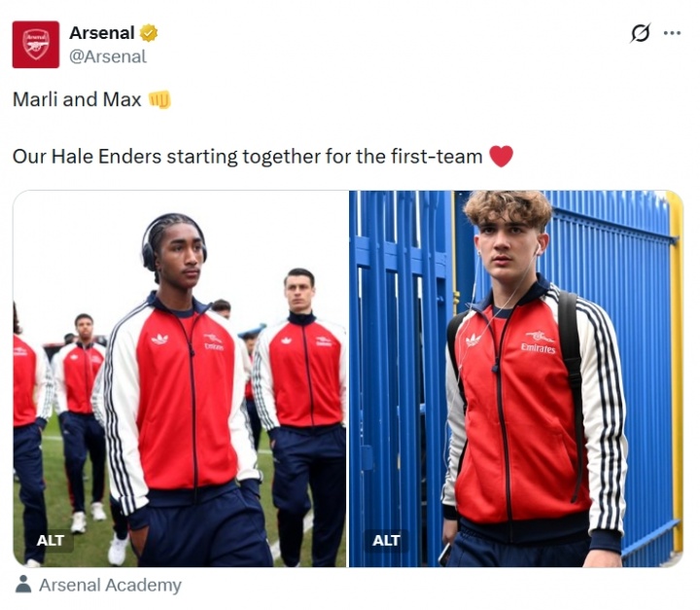Image resolution: width=700 pixels, height=610 pixels.
Task: Click the fist bump emoji
Action: pyautogui.click(x=159, y=99)
